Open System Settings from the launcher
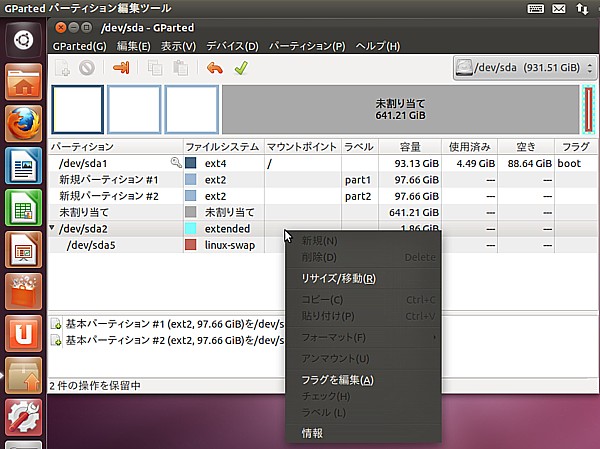The image size is (600, 449). click(24, 418)
